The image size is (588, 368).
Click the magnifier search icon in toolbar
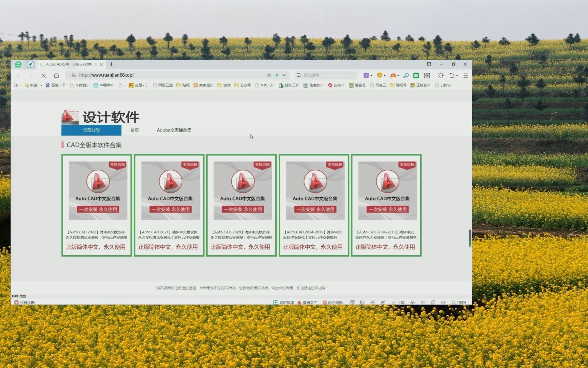click(406, 75)
